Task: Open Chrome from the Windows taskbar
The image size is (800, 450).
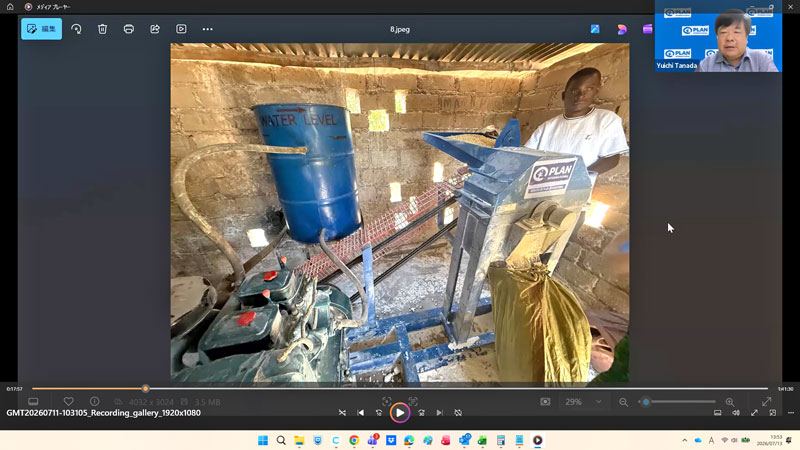Action: 354,440
